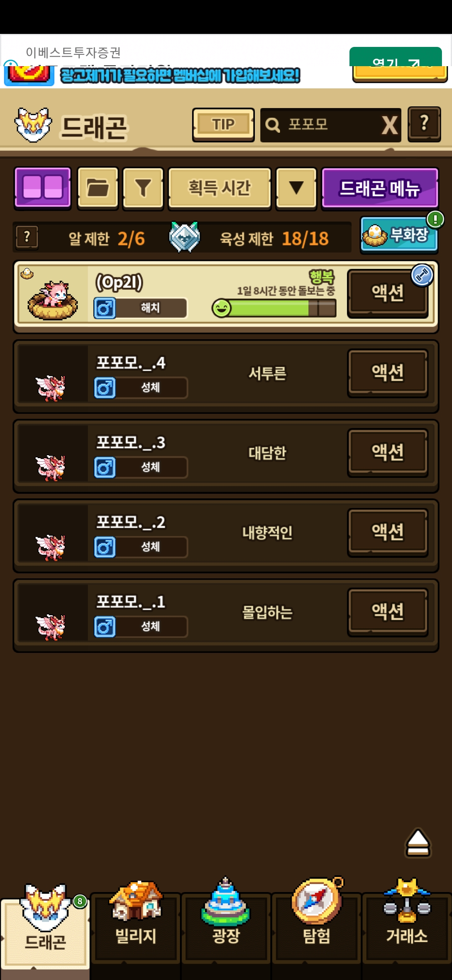Clear the 포포모 search with X

[390, 125]
